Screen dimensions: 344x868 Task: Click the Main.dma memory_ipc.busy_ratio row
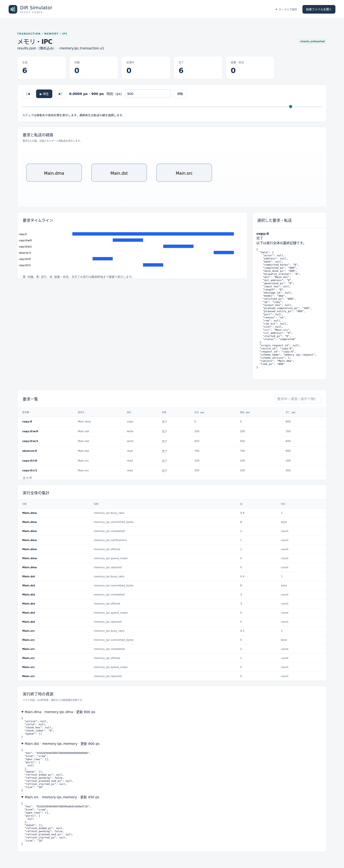(172, 513)
